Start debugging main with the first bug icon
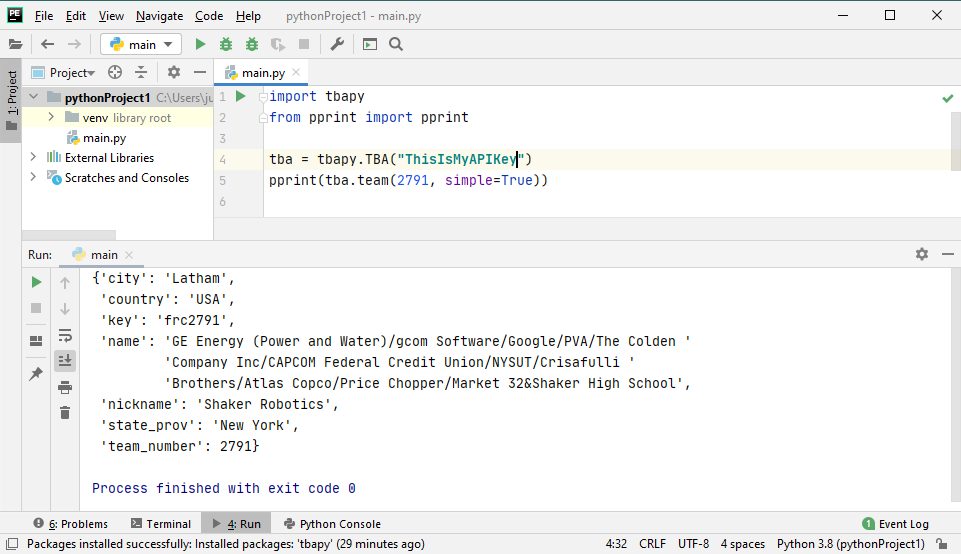The height and width of the screenshot is (554, 961). [226, 44]
